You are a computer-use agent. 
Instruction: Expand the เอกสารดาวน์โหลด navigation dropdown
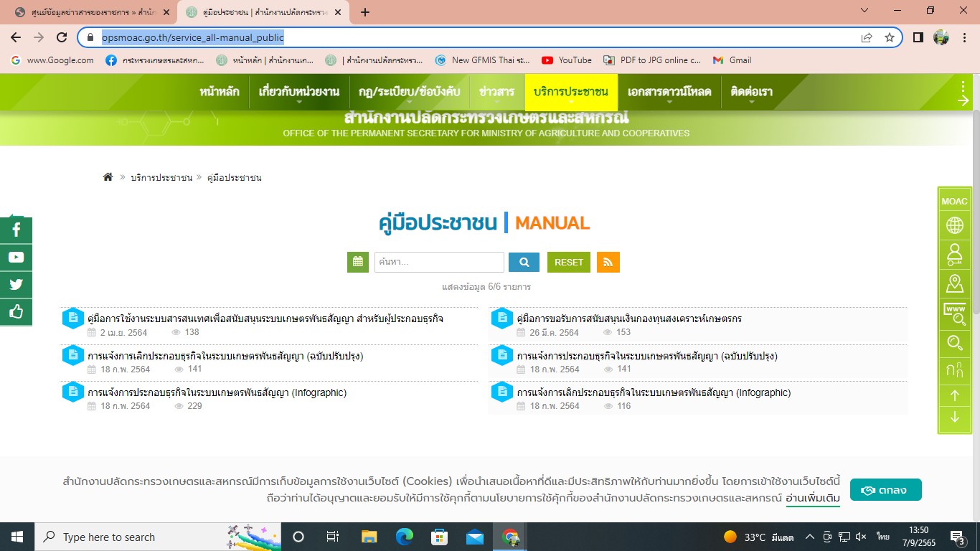[x=669, y=92]
